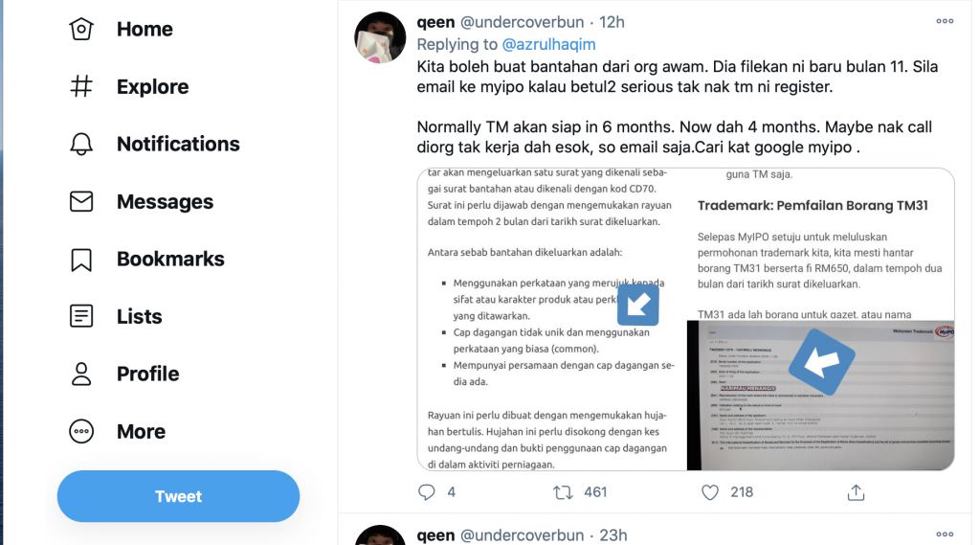The height and width of the screenshot is (545, 980).
Task: Click the blue Tweet button
Action: click(x=178, y=496)
